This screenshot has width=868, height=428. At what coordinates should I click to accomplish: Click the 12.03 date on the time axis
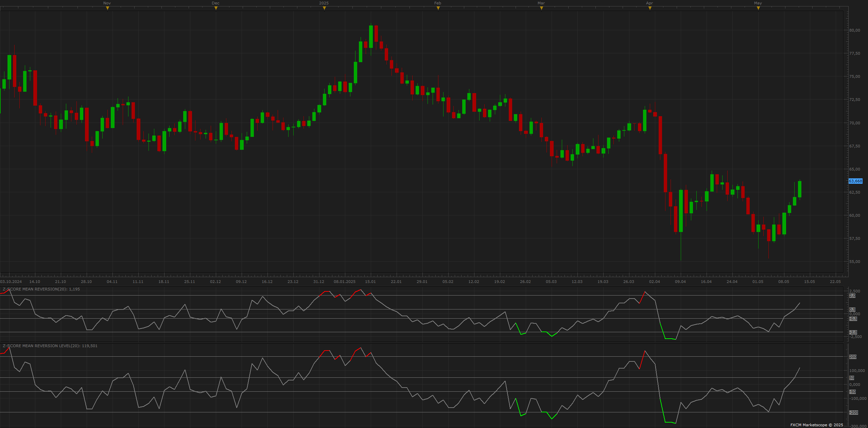coord(577,282)
